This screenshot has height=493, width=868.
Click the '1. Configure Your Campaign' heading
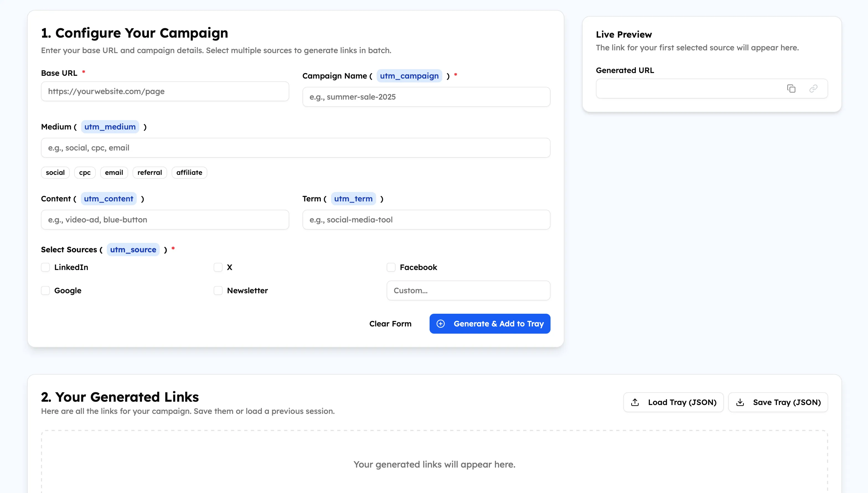[x=135, y=33]
